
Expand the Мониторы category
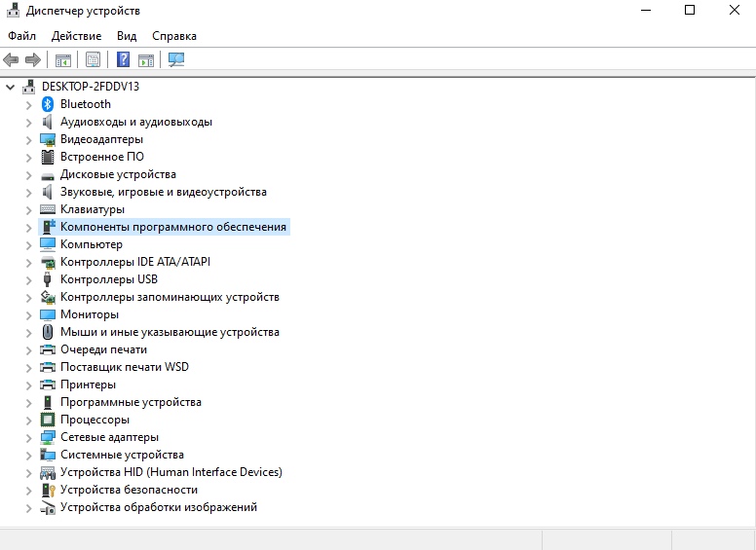[x=28, y=315]
